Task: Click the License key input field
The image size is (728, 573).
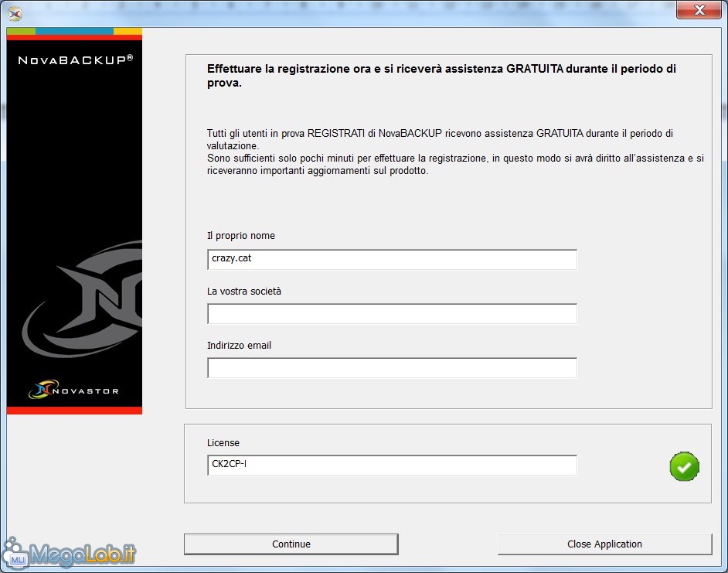Action: coord(392,465)
